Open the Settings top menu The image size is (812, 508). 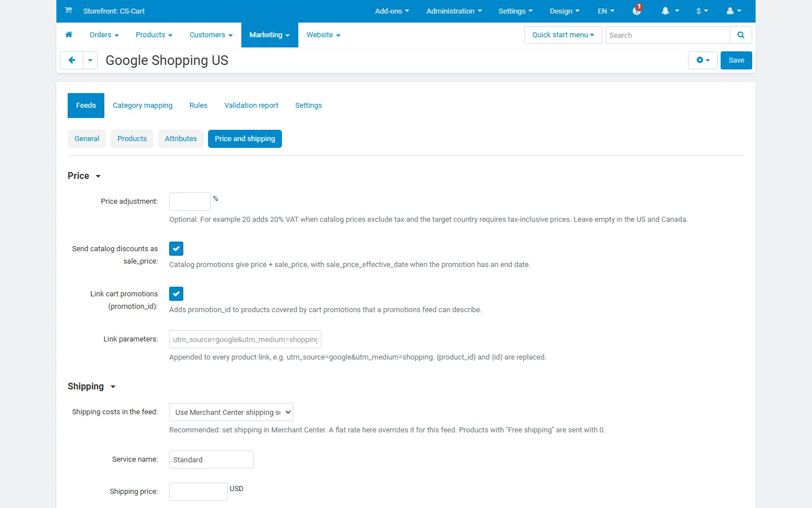[515, 11]
